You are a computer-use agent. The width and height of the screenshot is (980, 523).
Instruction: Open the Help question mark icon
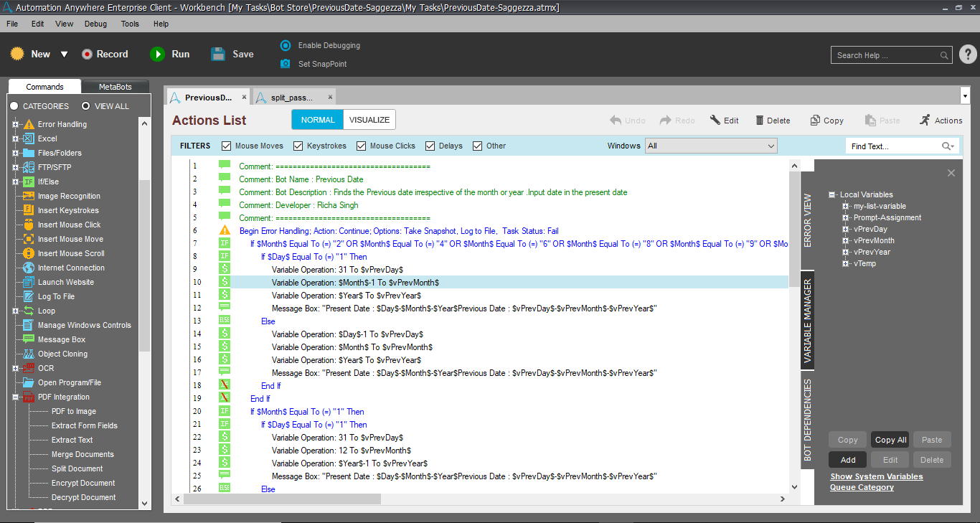point(967,55)
